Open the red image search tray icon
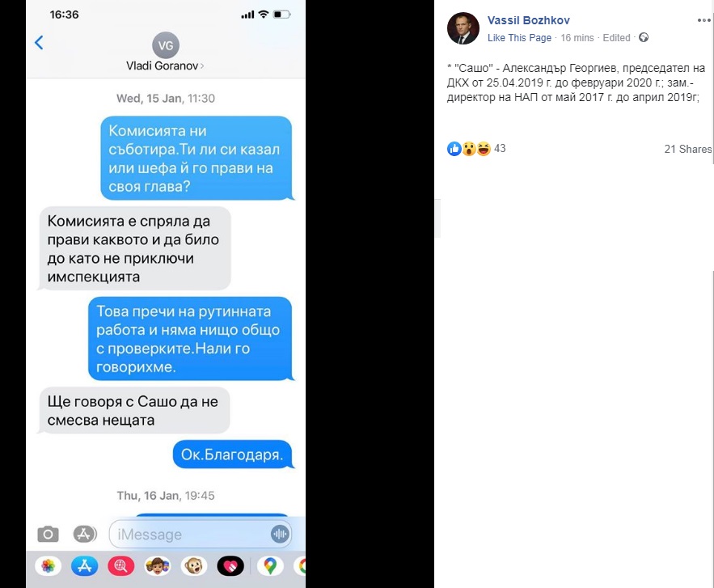Screen dimensions: 714x588 (121, 566)
